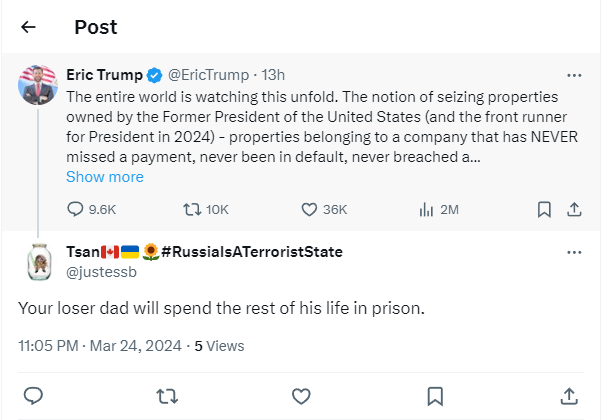Reply to Eric Trump's post
The height and width of the screenshot is (420, 603).
[76, 209]
